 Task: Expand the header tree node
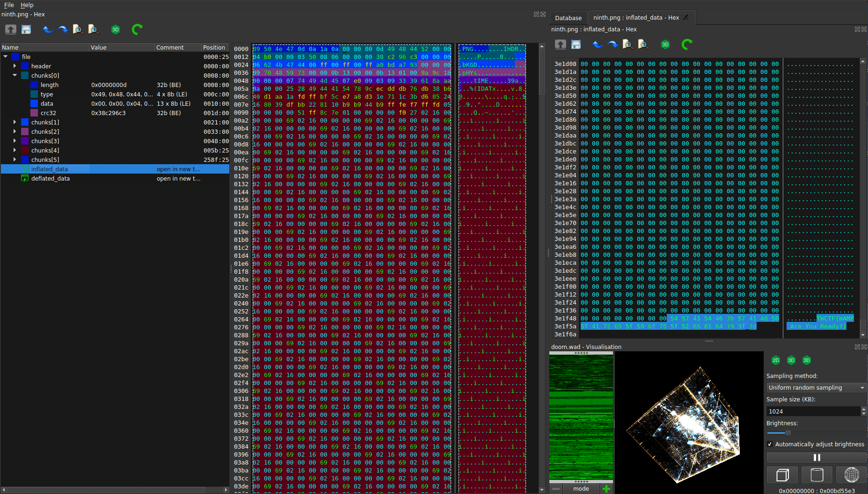pyautogui.click(x=15, y=66)
